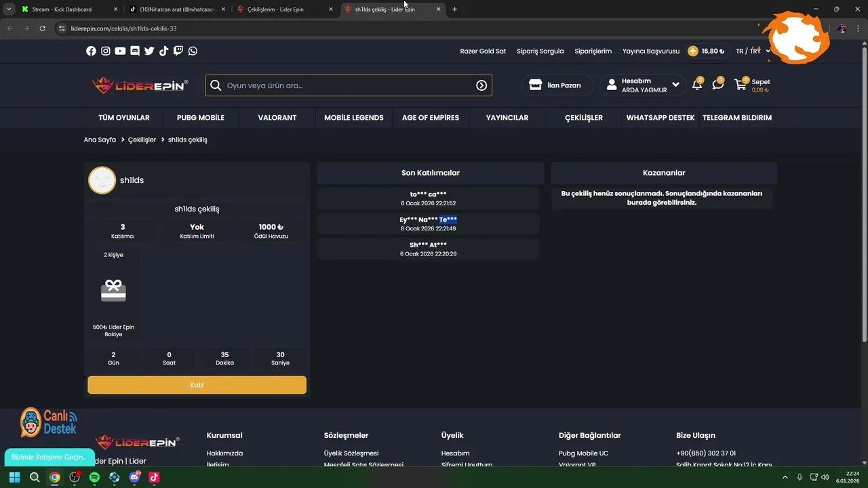868x488 pixels.
Task: Click the LiderEpin header logo
Action: tap(140, 85)
